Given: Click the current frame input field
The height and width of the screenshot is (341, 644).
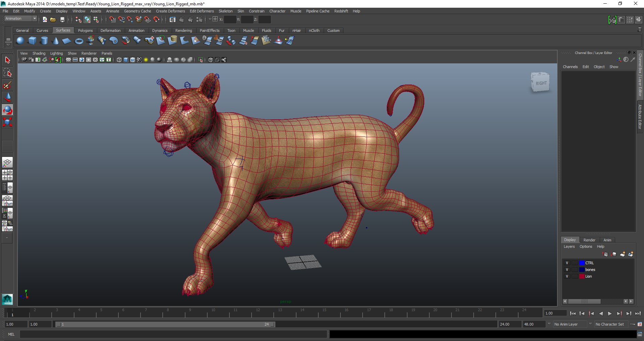Looking at the screenshot, I should click(x=555, y=313).
